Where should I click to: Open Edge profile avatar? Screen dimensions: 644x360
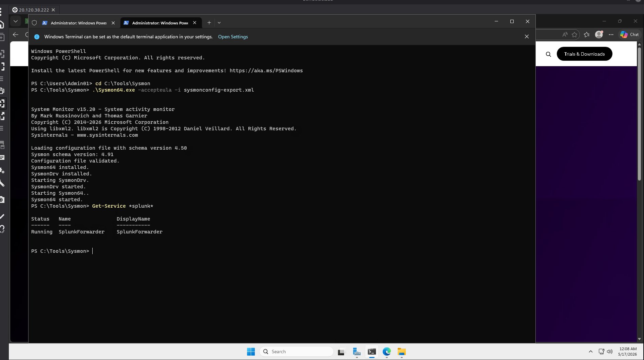[x=599, y=34]
